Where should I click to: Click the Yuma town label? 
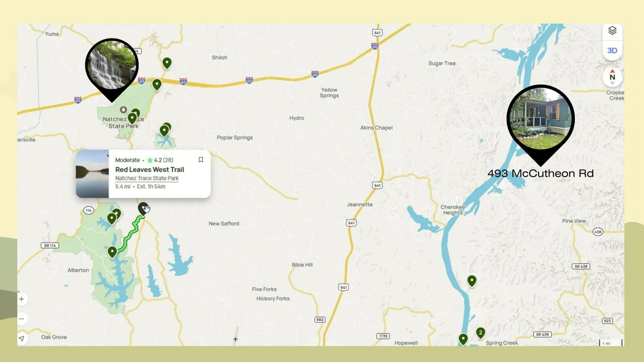[52, 34]
